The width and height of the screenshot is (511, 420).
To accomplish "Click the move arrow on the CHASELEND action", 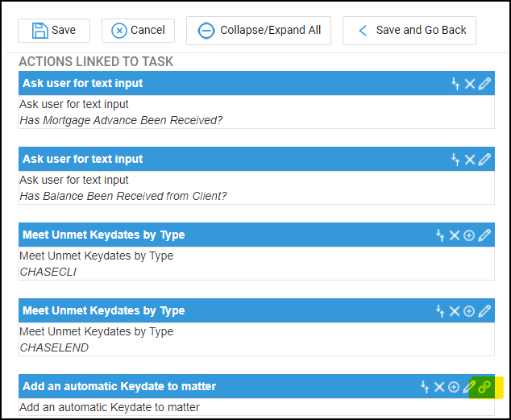I will (x=440, y=311).
